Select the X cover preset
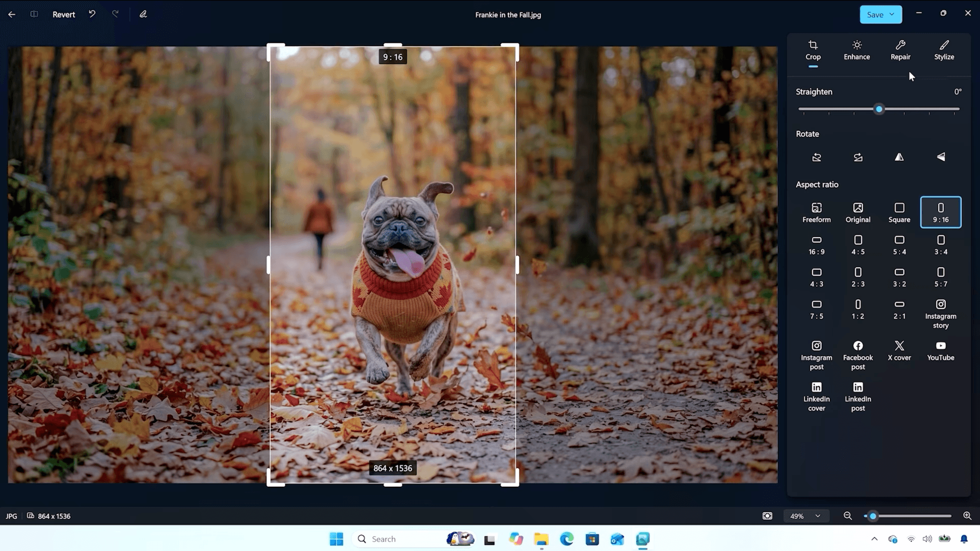 click(899, 351)
